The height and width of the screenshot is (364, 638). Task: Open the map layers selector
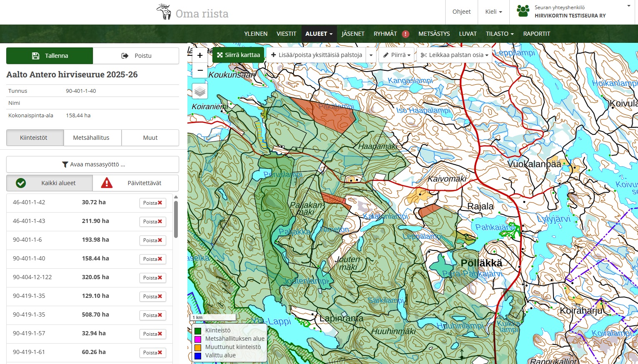coord(200,91)
